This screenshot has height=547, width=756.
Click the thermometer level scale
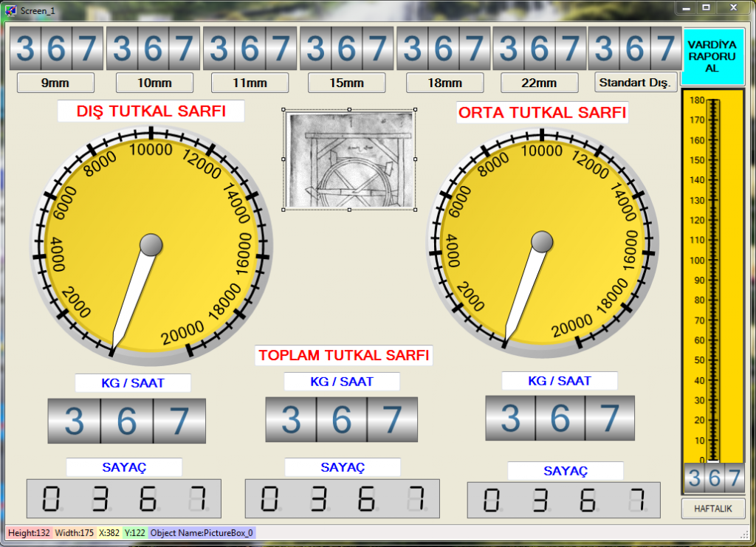pos(713,281)
